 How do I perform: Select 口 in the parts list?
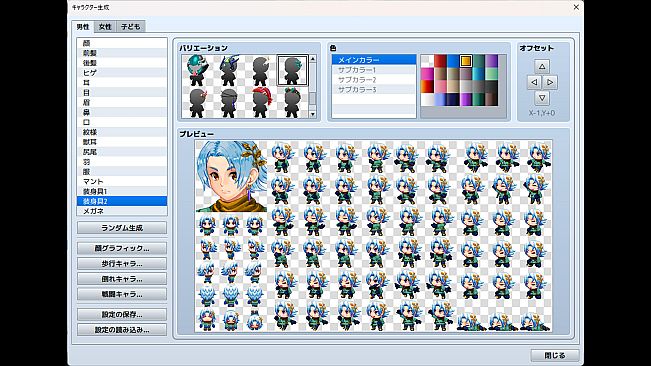[x=122, y=122]
